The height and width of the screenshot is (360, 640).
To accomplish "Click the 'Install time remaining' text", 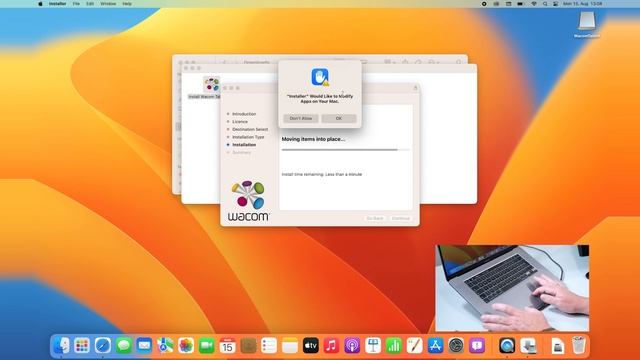I will (x=322, y=174).
